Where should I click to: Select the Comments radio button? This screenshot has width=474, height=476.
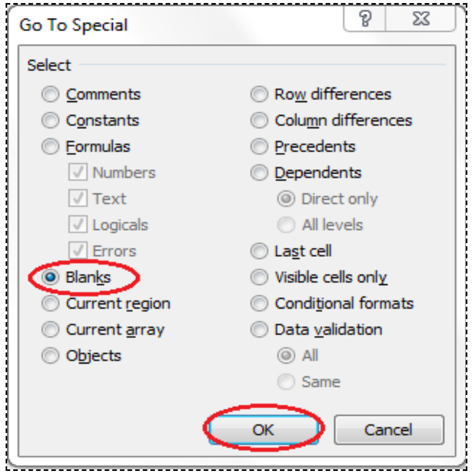click(49, 94)
